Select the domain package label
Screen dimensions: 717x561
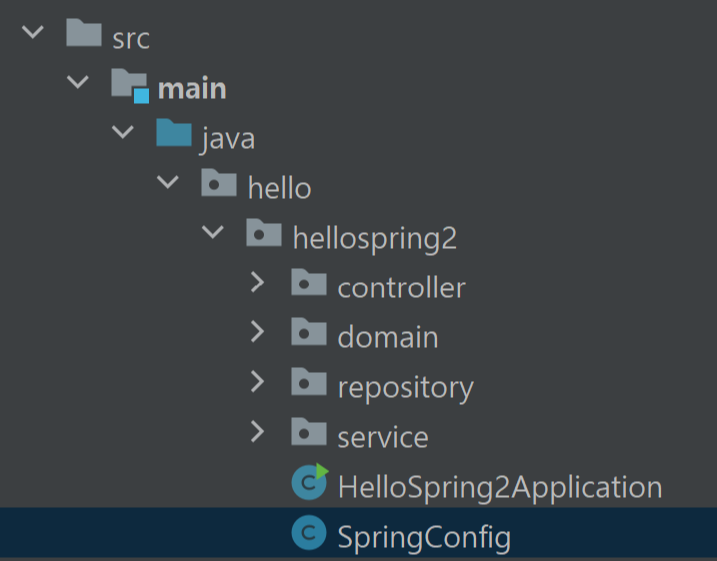(x=388, y=337)
